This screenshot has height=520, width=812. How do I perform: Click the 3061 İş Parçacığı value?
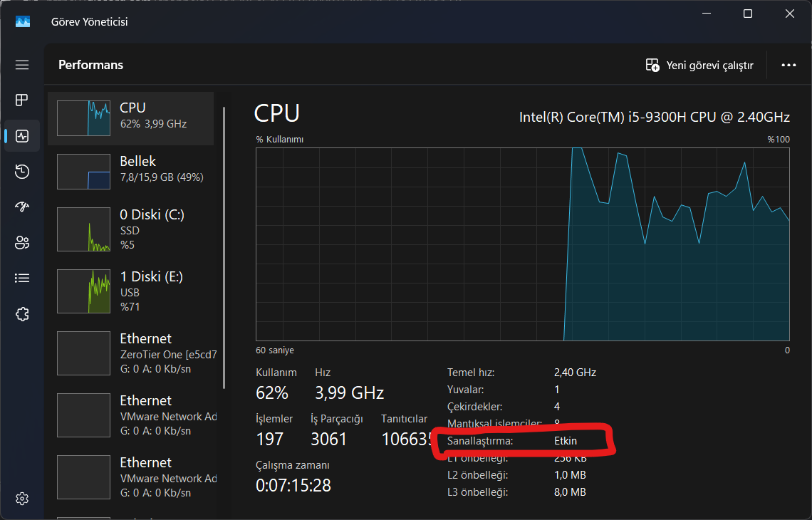[x=328, y=440]
